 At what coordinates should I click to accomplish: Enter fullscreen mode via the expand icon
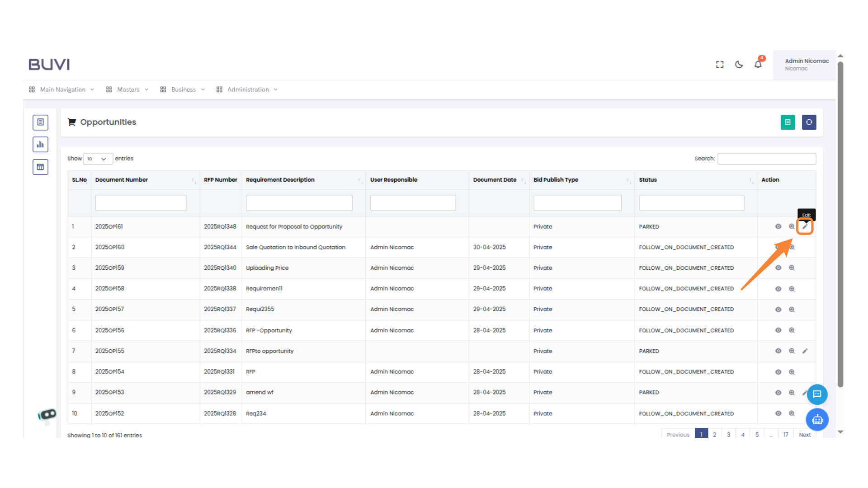pos(720,65)
